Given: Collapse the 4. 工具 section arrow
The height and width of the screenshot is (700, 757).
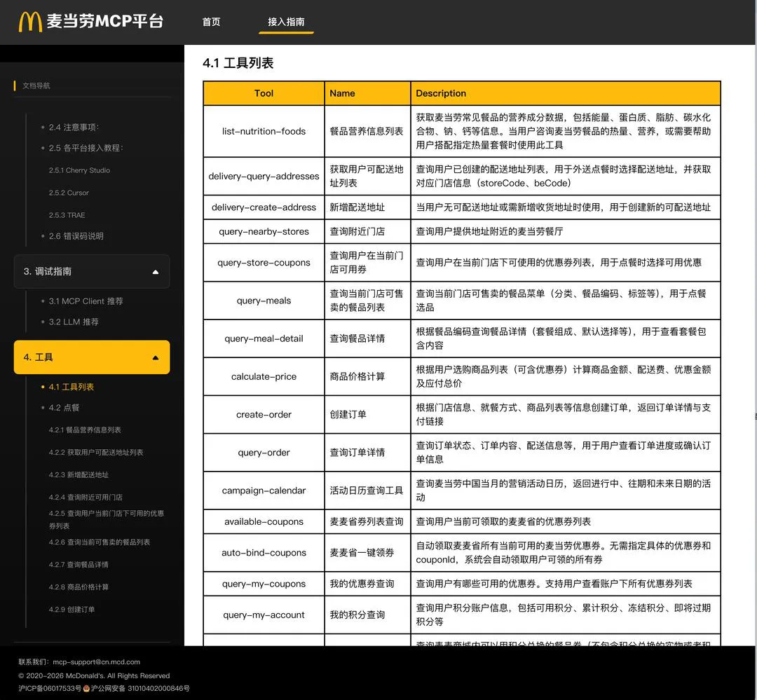Looking at the screenshot, I should [x=156, y=358].
